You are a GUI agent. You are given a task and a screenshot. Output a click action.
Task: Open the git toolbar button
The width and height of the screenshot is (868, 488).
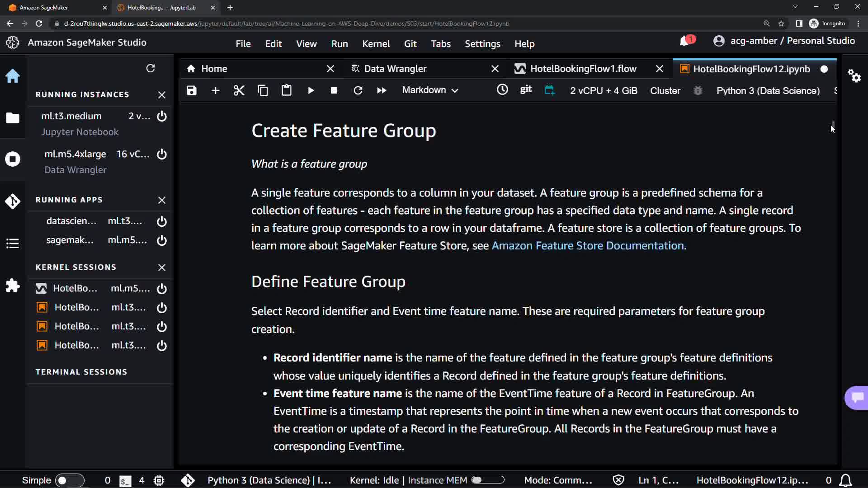tap(526, 89)
